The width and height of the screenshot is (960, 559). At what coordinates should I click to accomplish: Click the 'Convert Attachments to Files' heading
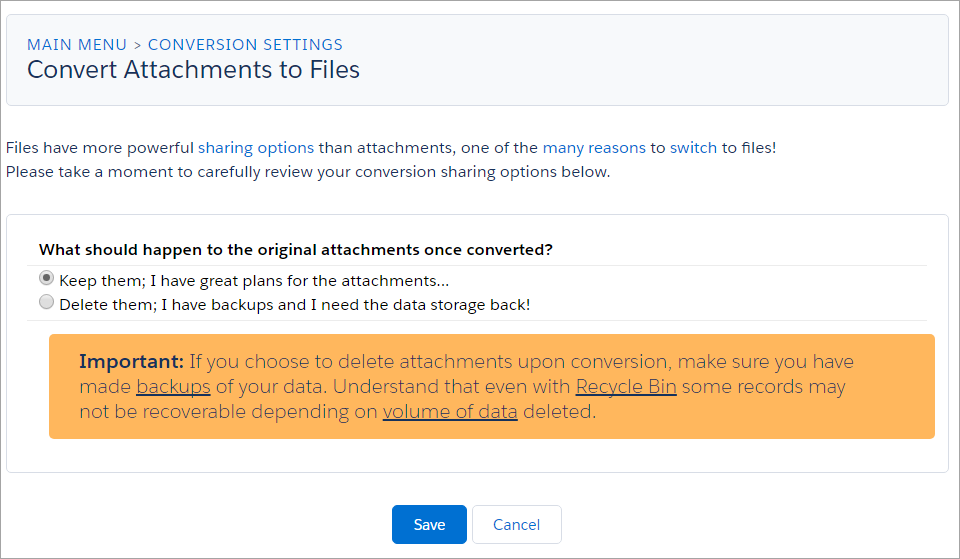click(x=193, y=70)
